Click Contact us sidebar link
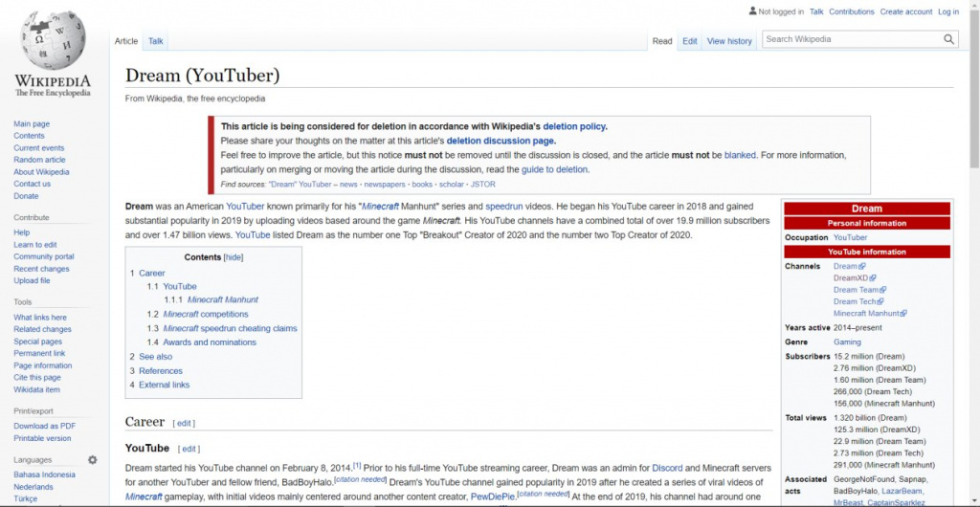Screen dimensions: 980x507 (x=32, y=185)
